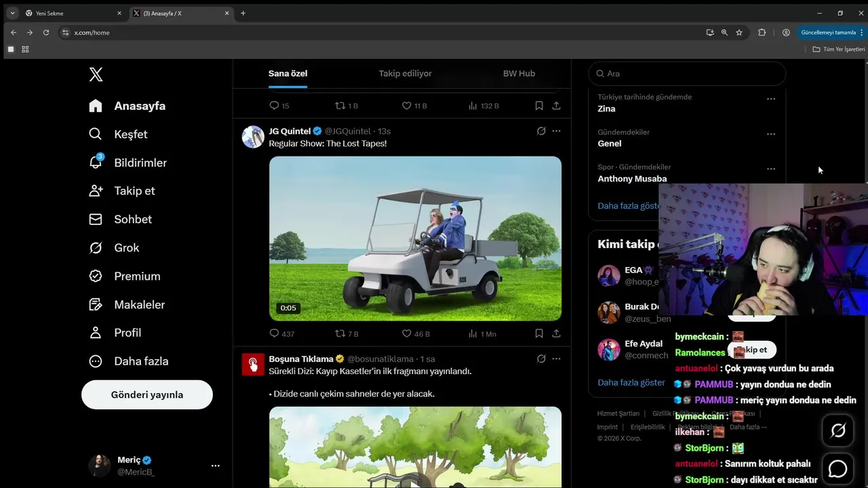868x488 pixels.
Task: Open Bildirimler notifications
Action: (x=128, y=163)
